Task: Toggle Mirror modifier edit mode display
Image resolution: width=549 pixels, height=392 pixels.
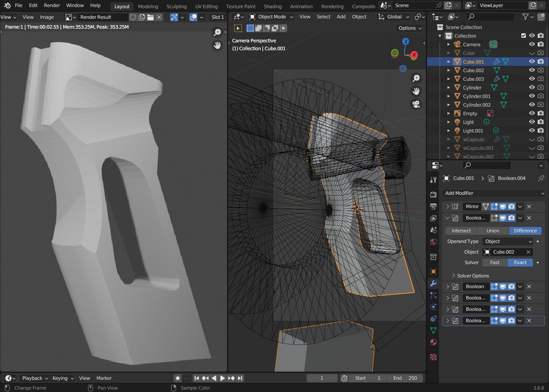Action: (494, 206)
